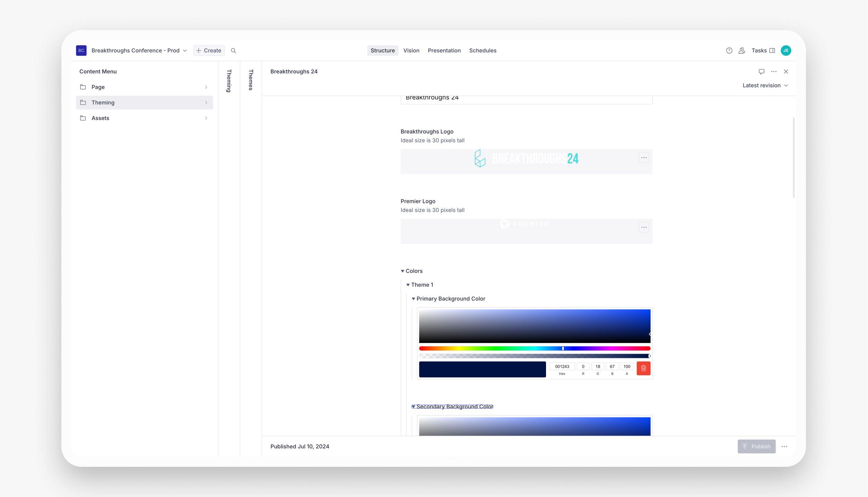Collapse Primary Background Color fieldset
Image resolution: width=868 pixels, height=497 pixels.
(x=448, y=299)
